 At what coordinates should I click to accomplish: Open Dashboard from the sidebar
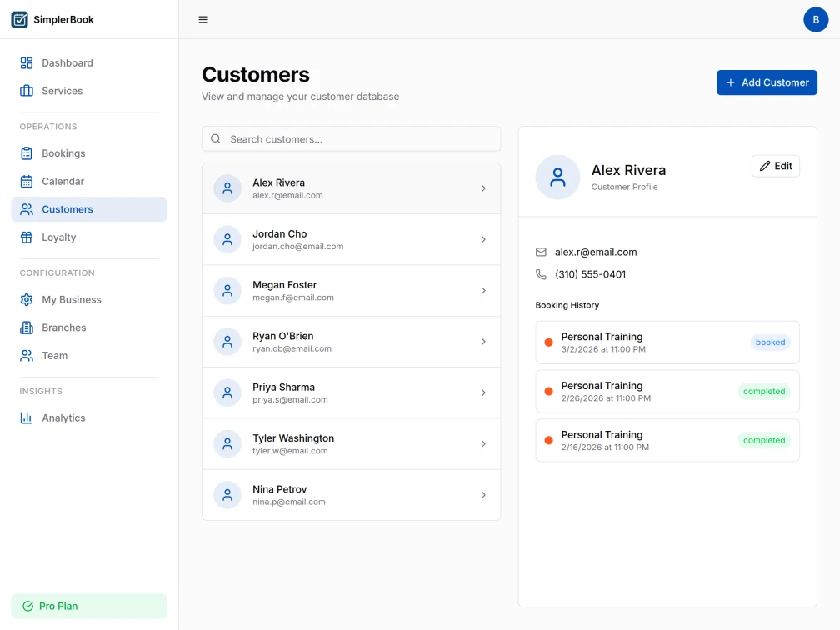(x=89, y=62)
